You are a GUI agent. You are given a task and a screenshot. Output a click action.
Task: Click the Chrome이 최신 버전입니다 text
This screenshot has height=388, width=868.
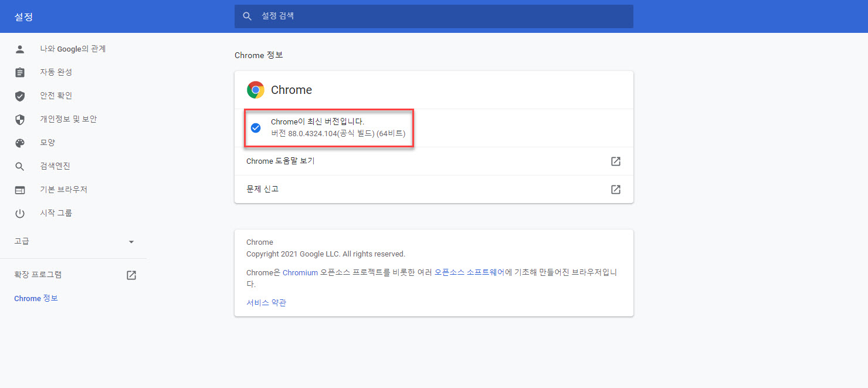317,122
